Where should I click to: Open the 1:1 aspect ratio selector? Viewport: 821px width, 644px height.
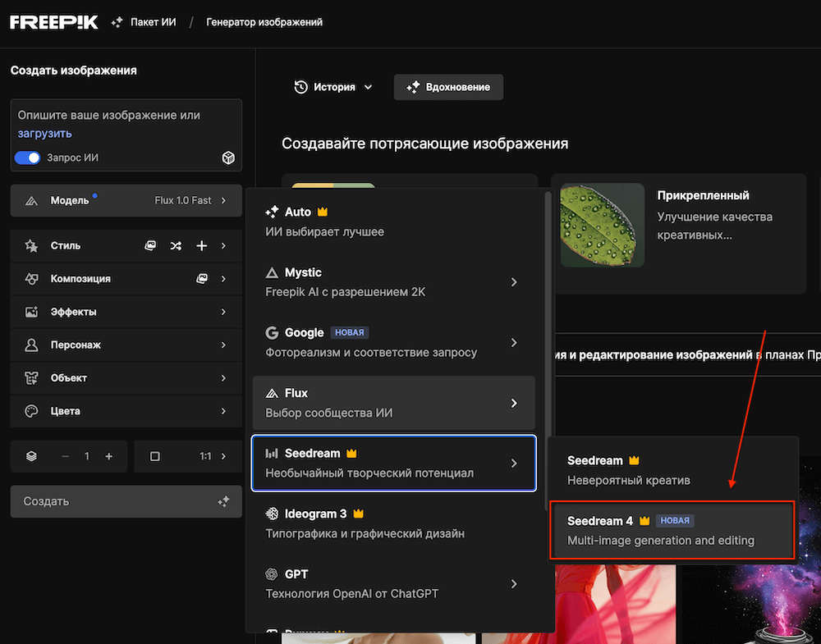tap(188, 456)
